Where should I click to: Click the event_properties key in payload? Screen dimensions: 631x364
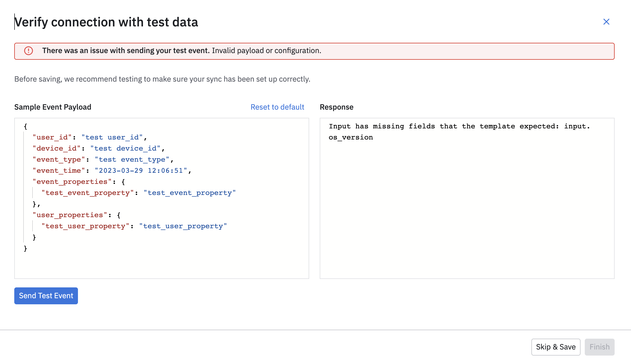[x=72, y=182]
